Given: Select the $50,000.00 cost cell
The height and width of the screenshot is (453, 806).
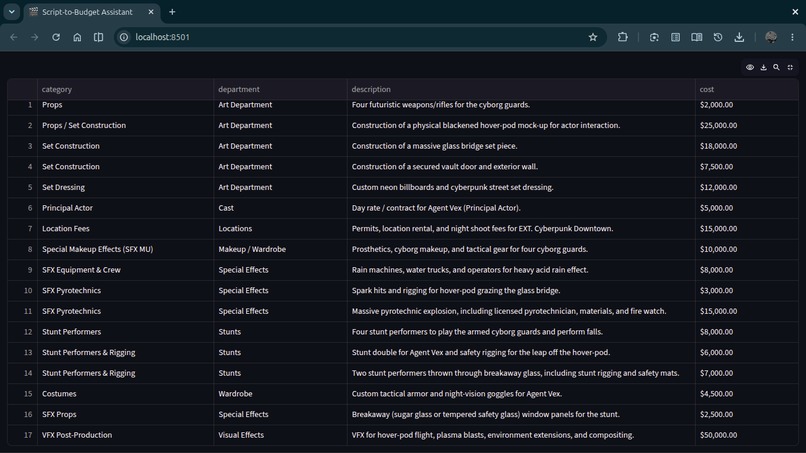Looking at the screenshot, I should 746,434.
